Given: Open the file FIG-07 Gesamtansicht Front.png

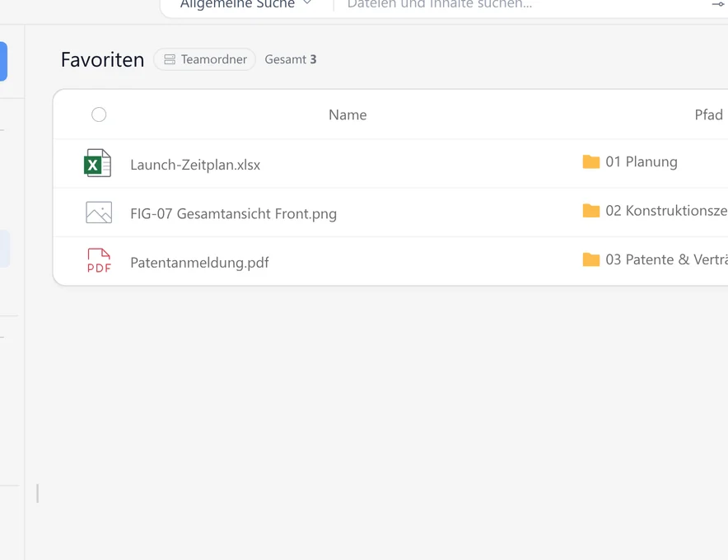Looking at the screenshot, I should point(233,213).
